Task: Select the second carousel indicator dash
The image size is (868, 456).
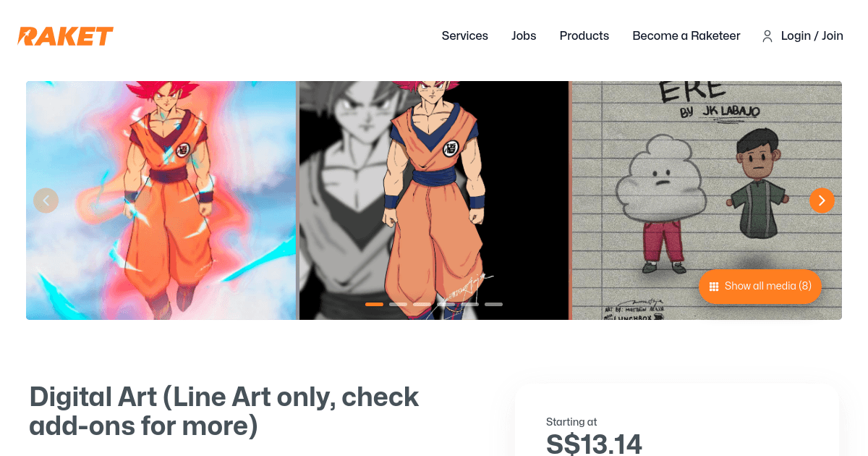Action: point(398,304)
